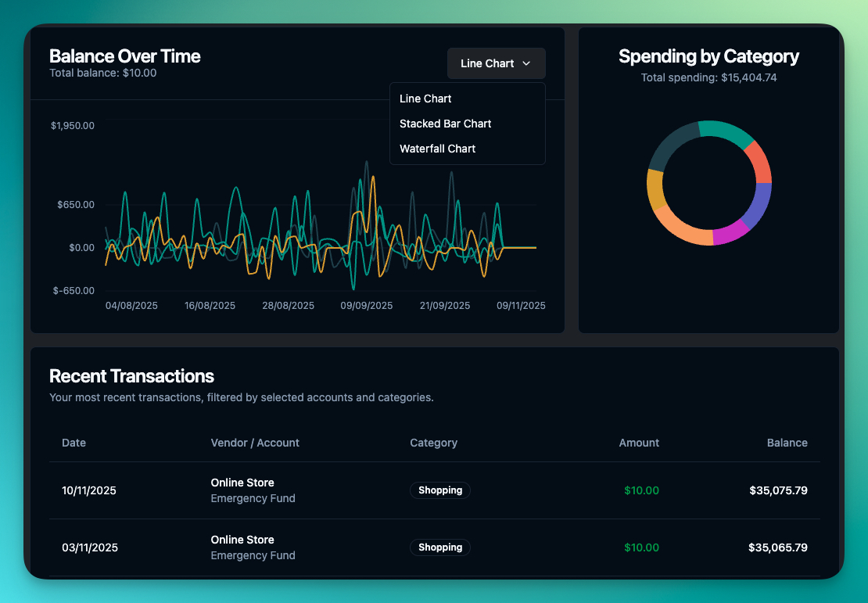Sort by the Category column header
The image size is (868, 603).
tap(433, 443)
